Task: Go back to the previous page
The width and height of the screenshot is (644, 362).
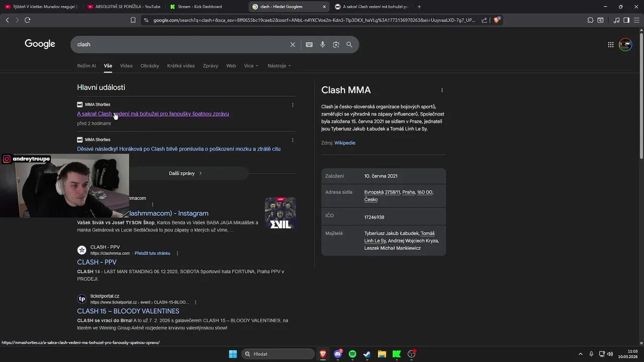Action: (x=7, y=20)
